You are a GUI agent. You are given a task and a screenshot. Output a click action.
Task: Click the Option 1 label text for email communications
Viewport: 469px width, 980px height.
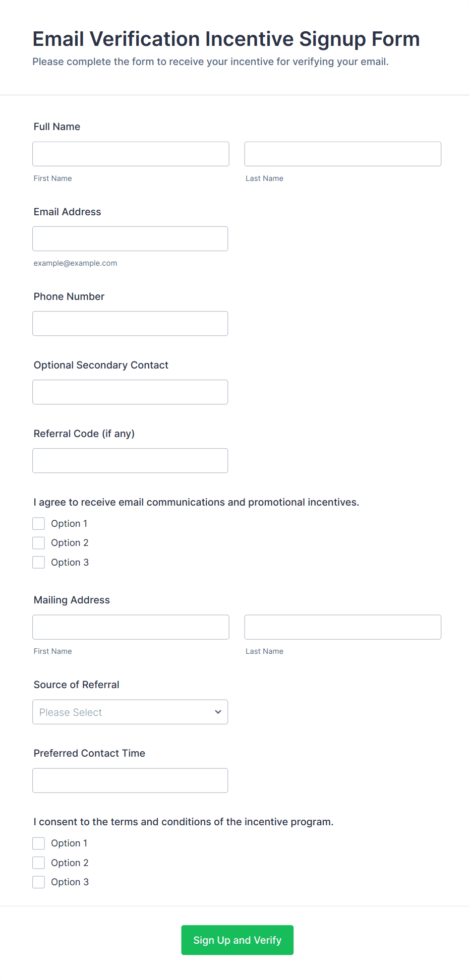pyautogui.click(x=69, y=524)
